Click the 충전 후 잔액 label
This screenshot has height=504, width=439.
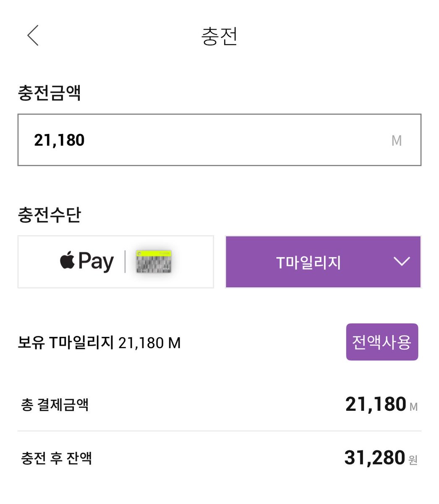click(57, 458)
